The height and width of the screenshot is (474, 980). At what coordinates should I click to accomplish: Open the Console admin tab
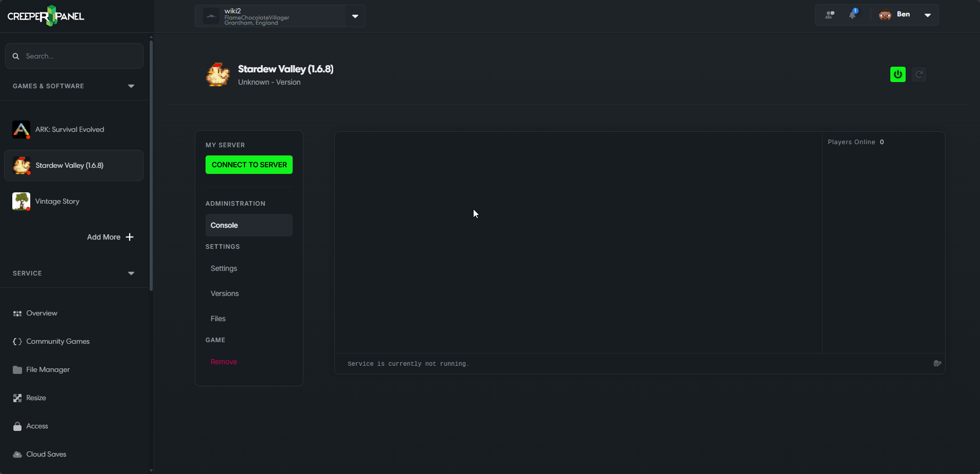(x=249, y=225)
